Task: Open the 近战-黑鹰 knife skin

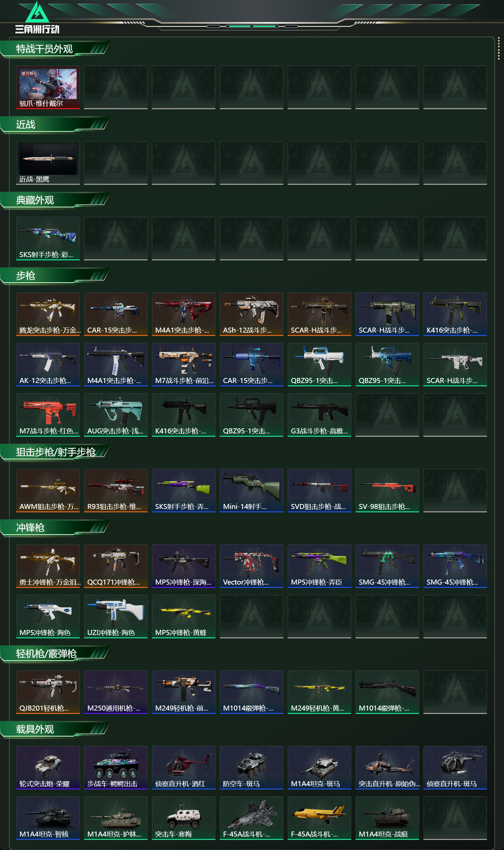Action: click(x=48, y=163)
